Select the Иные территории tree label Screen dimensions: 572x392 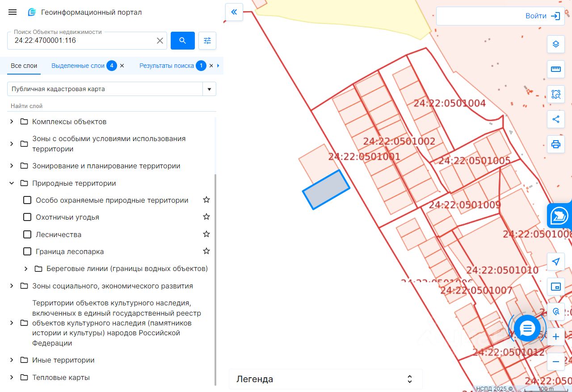point(63,360)
